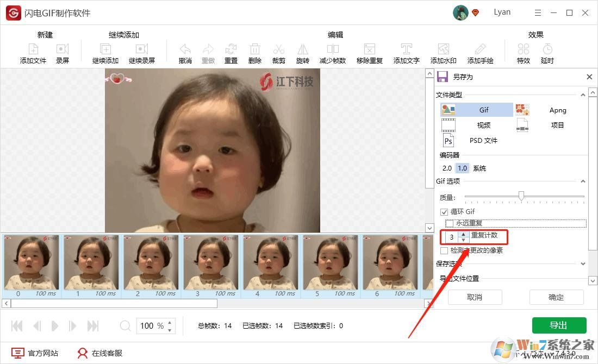Viewport: 598px width, 364px height.
Task: Select the 添加文件 tool
Action: point(33,53)
